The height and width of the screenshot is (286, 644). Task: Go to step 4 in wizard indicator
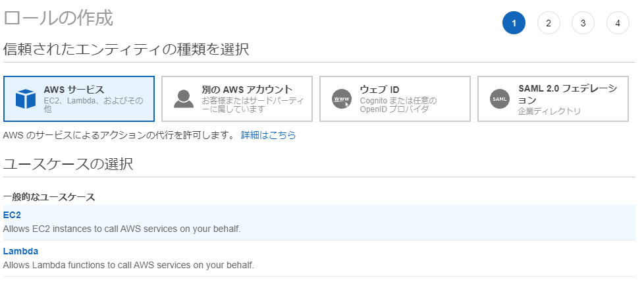pyautogui.click(x=618, y=23)
